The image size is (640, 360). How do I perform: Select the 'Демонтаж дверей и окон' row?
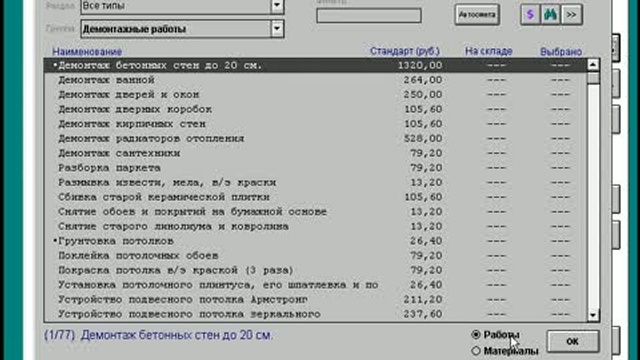click(315, 95)
